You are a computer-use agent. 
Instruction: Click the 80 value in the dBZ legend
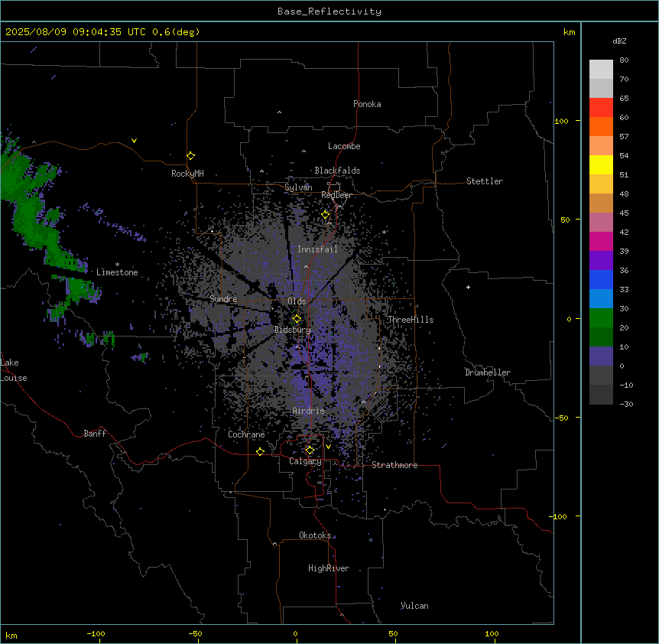pyautogui.click(x=624, y=60)
